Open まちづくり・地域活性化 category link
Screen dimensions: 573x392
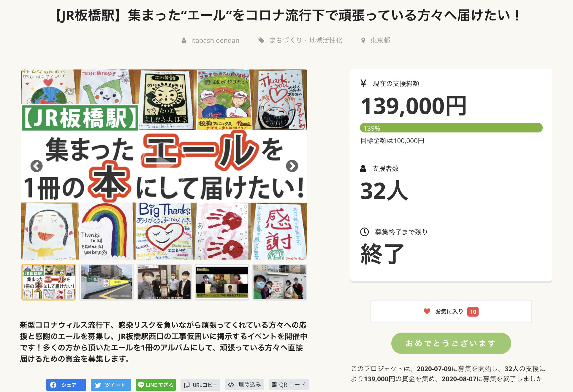[306, 40]
